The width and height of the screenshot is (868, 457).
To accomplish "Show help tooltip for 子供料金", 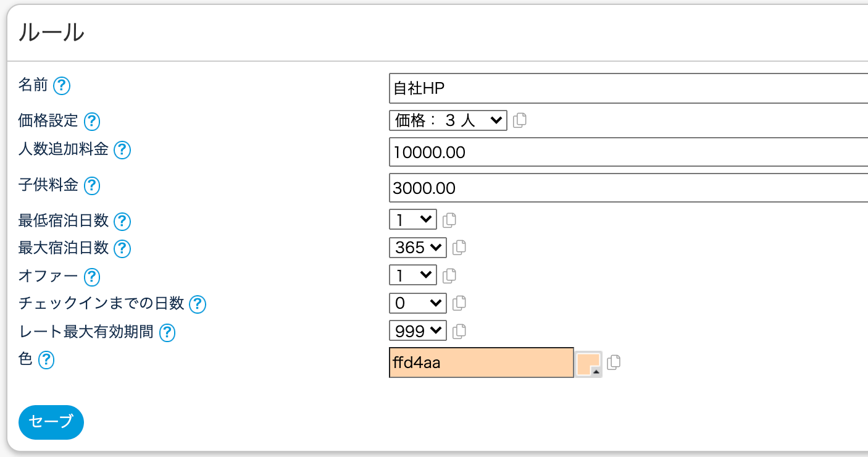I will click(92, 185).
